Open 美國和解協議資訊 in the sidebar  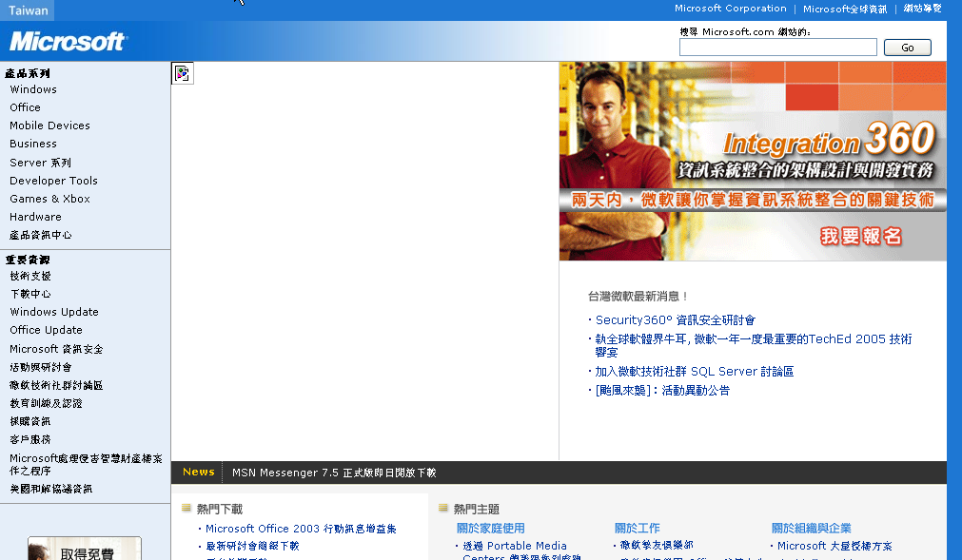51,489
